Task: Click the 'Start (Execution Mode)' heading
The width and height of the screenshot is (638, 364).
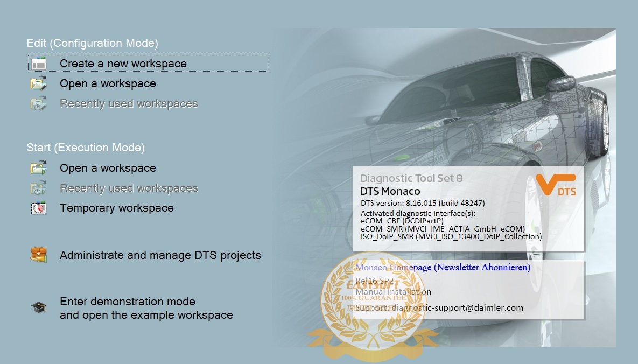Action: (86, 148)
